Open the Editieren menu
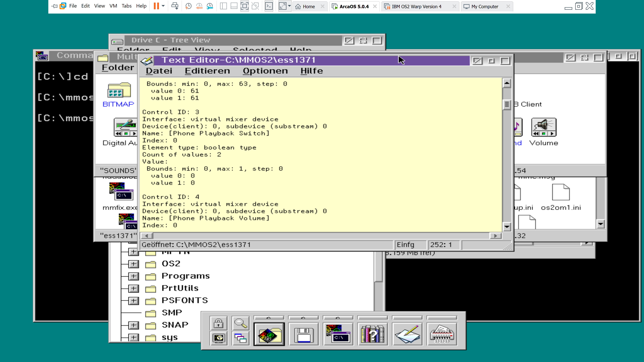Viewport: 644px width, 362px height. pos(207,71)
